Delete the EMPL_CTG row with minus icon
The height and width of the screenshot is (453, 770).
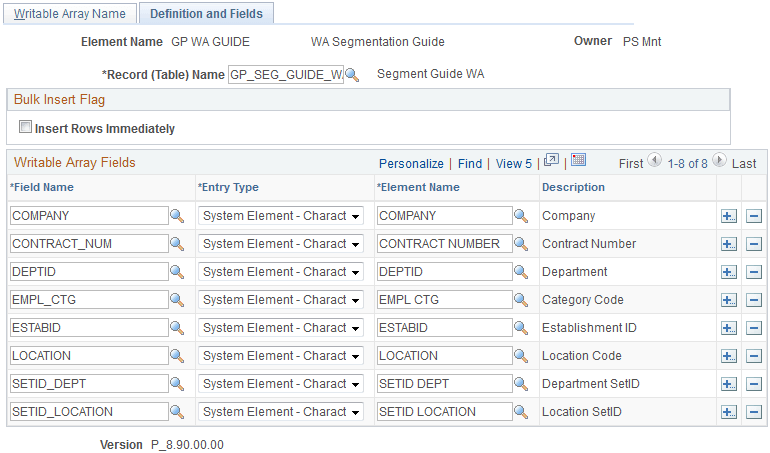(x=754, y=300)
